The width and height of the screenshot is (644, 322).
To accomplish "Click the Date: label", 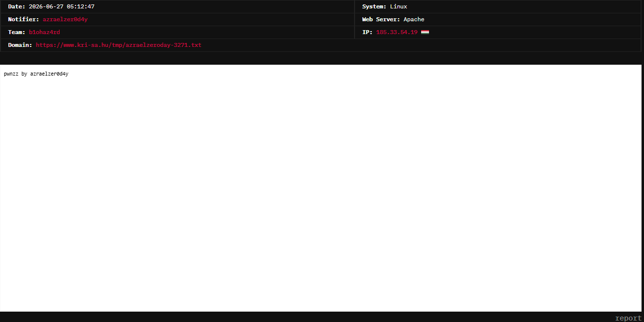I will (x=17, y=6).
